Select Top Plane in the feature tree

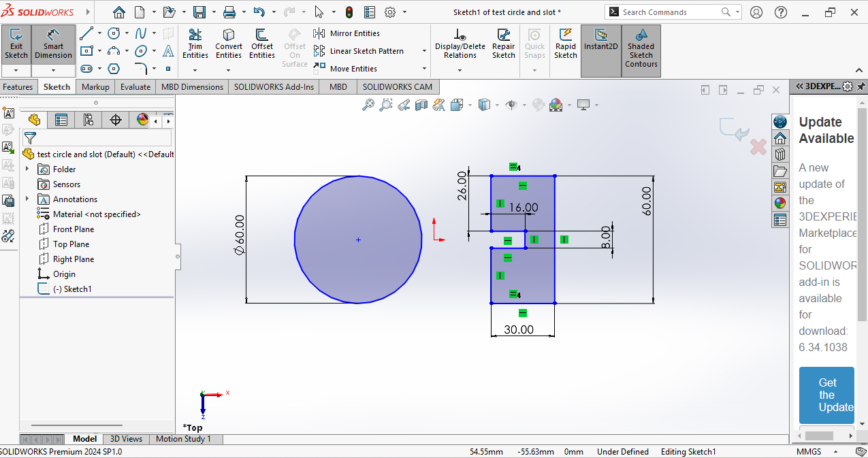pos(64,244)
